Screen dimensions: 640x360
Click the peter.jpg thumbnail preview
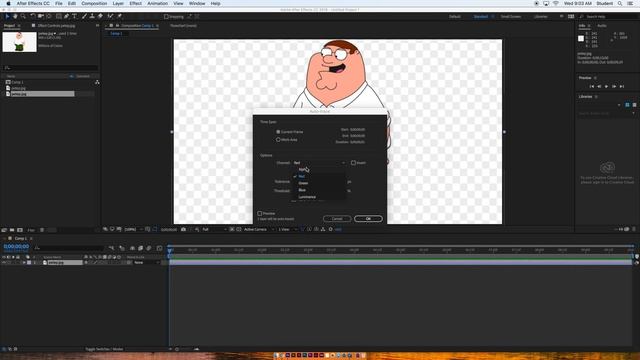[19, 42]
